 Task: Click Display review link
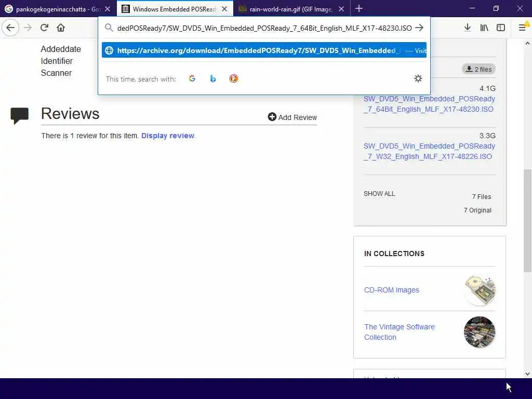pos(168,136)
